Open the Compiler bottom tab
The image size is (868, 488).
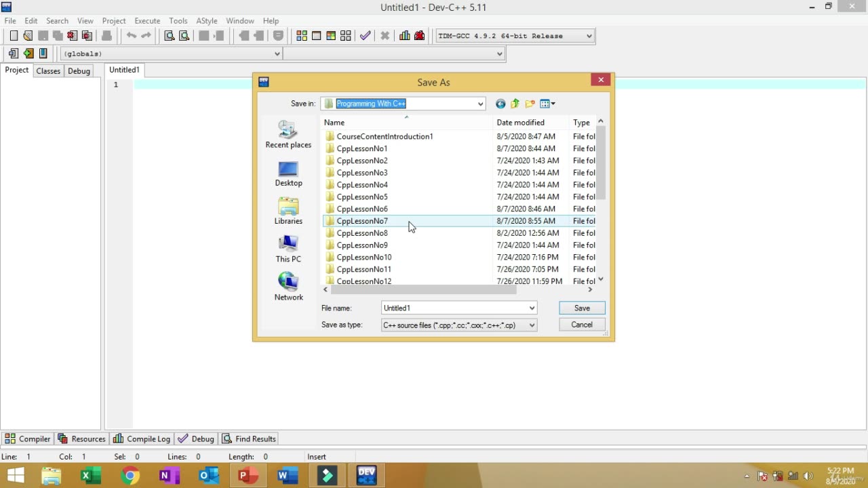click(27, 439)
